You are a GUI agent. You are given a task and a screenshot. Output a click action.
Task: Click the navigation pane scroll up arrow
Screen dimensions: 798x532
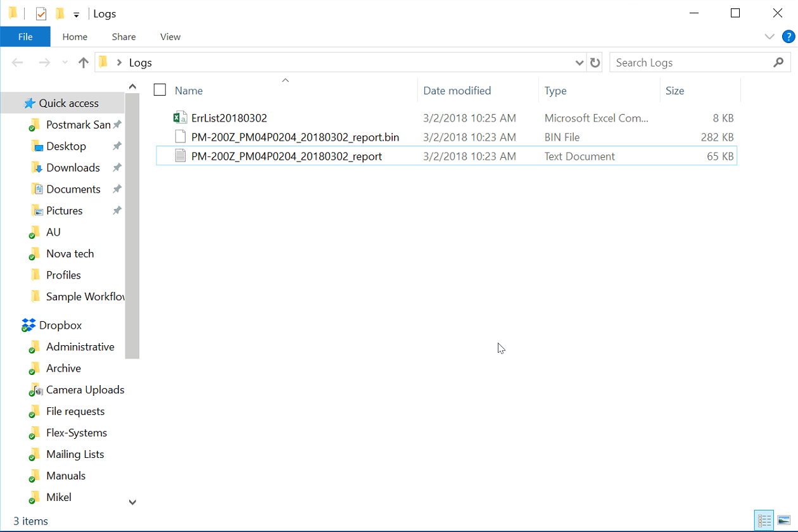pyautogui.click(x=132, y=87)
